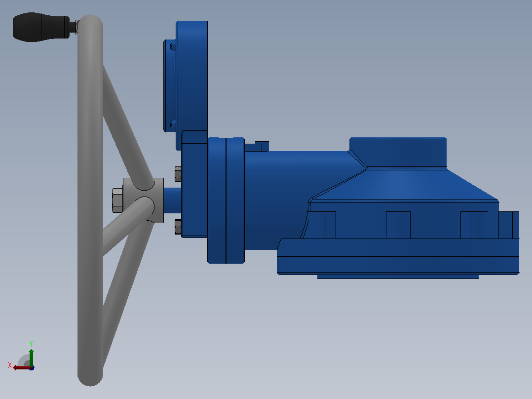Click the gray handwheel hub block
The width and height of the screenshot is (532, 399).
coord(143,200)
